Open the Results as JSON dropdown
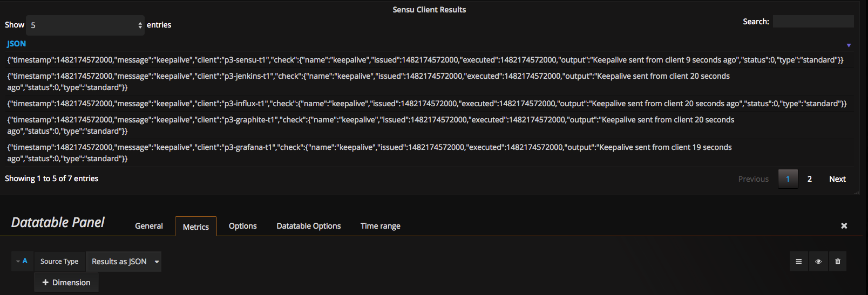 [x=124, y=262]
